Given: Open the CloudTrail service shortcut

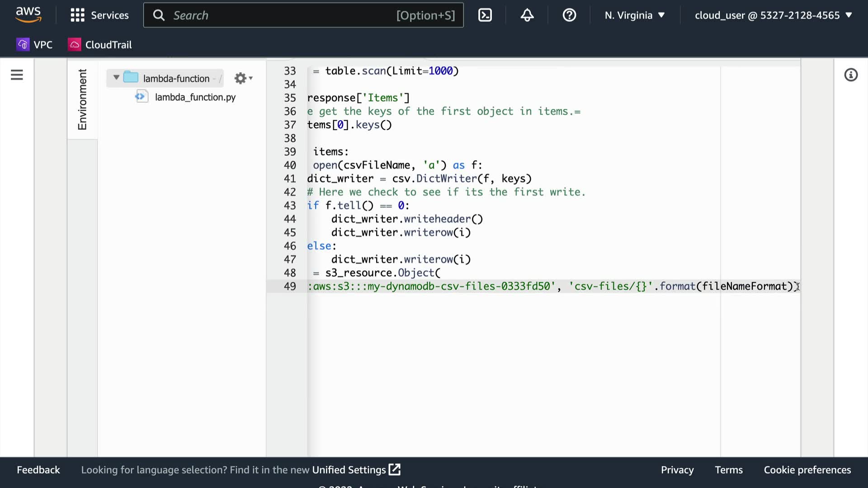Looking at the screenshot, I should pyautogui.click(x=100, y=45).
